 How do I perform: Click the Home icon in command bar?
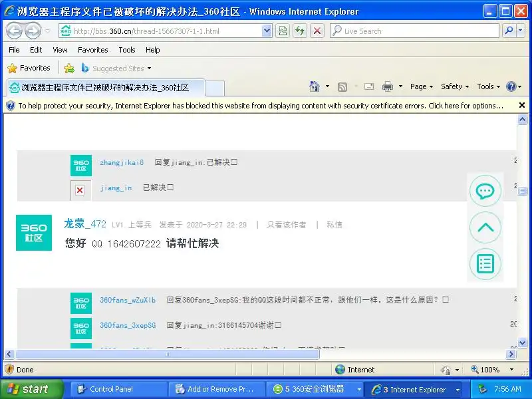coord(315,86)
